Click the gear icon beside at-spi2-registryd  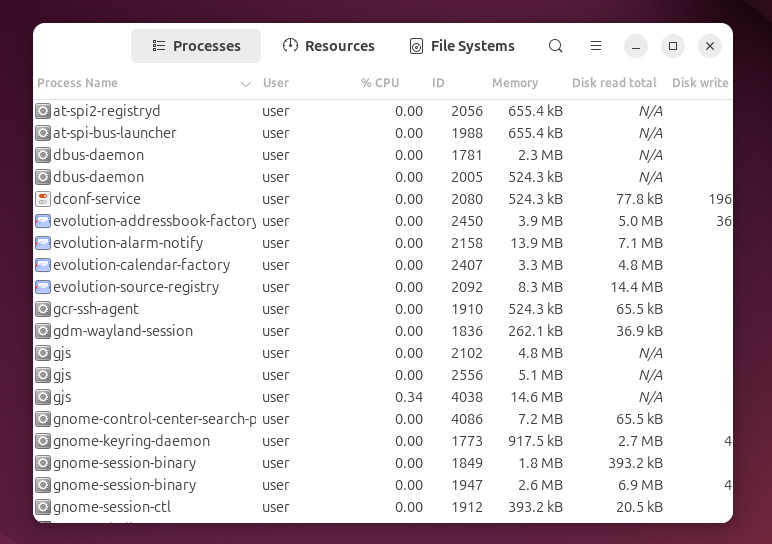click(43, 111)
